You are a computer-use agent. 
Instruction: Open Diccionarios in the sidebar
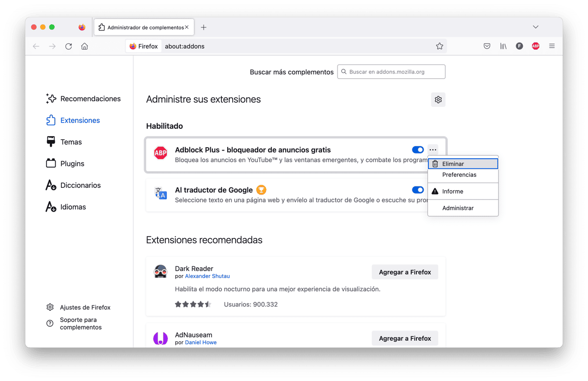point(73,185)
